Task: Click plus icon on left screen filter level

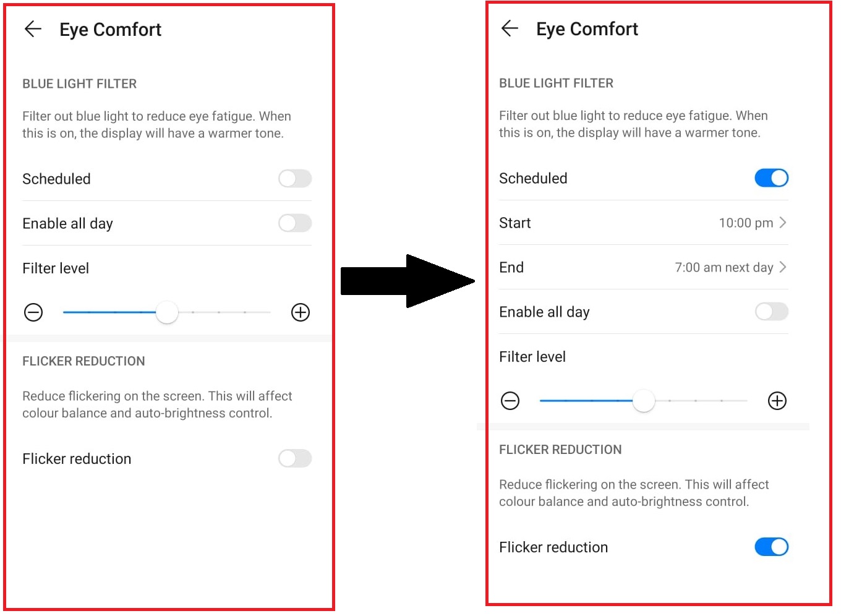Action: coord(301,312)
